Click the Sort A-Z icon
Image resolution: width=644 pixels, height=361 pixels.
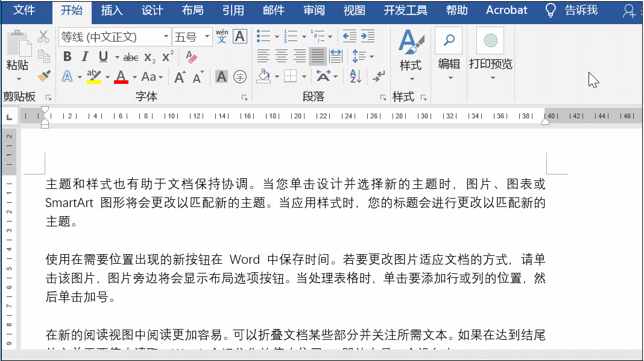[x=355, y=76]
